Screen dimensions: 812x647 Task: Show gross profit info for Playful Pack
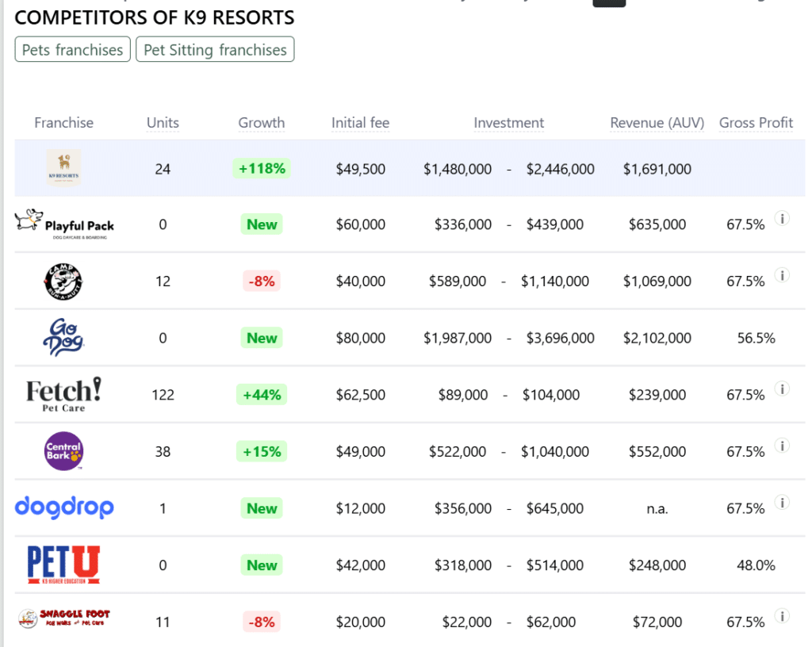coord(782,218)
